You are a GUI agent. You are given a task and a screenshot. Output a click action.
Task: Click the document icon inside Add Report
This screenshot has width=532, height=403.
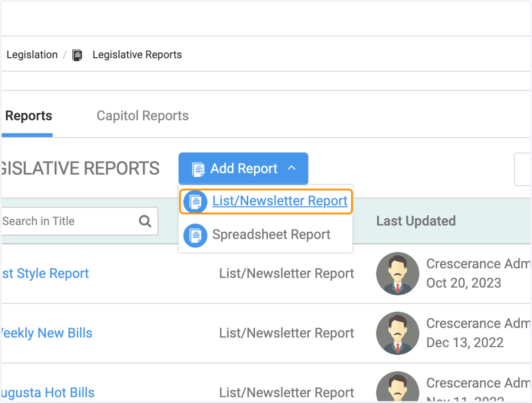pyautogui.click(x=198, y=169)
